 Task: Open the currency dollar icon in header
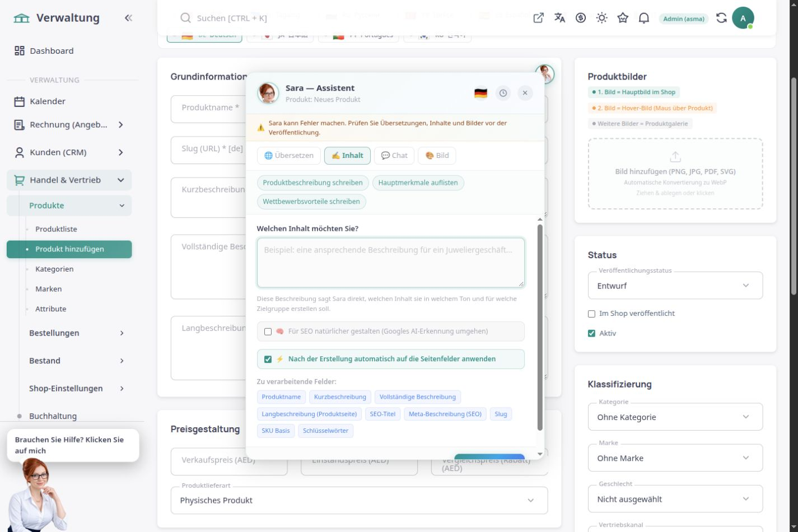[581, 18]
